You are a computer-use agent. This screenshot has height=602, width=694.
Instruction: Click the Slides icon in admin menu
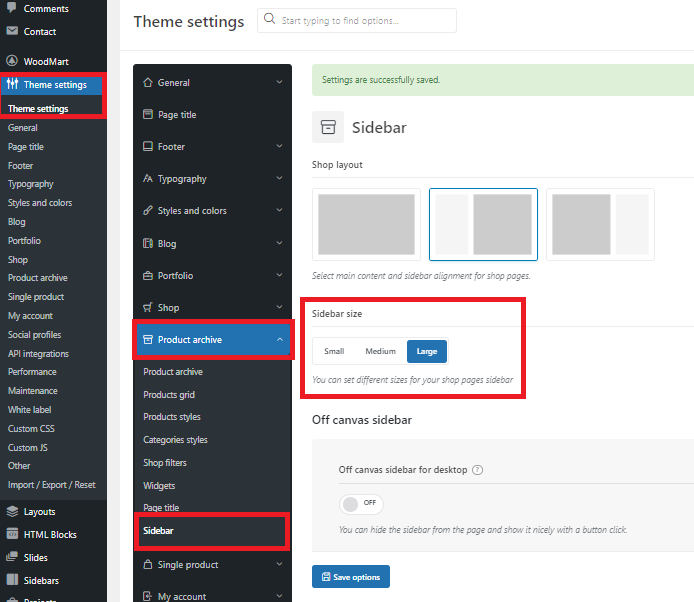point(12,557)
